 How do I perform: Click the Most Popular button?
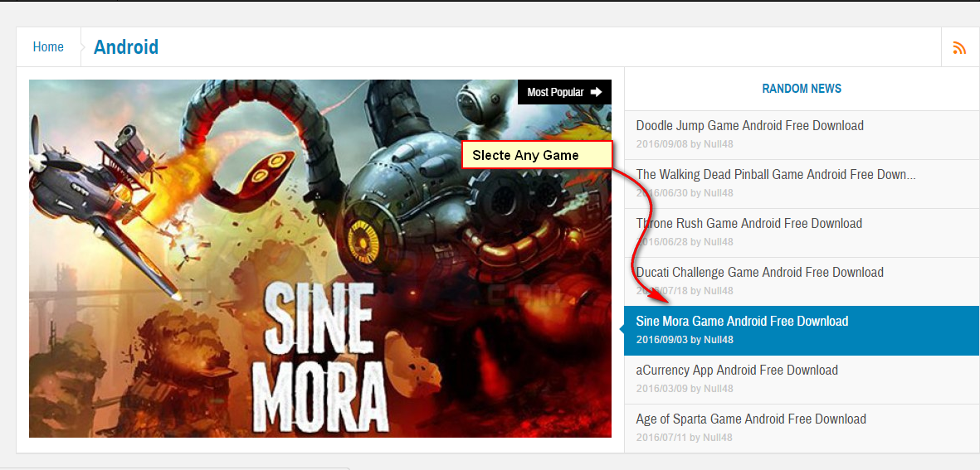point(564,92)
